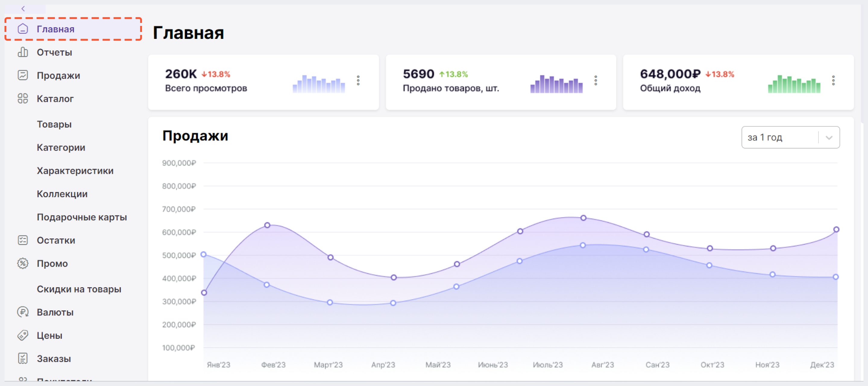The width and height of the screenshot is (868, 386).
Task: Click the Апр'23 purple line data point
Action: 394,278
